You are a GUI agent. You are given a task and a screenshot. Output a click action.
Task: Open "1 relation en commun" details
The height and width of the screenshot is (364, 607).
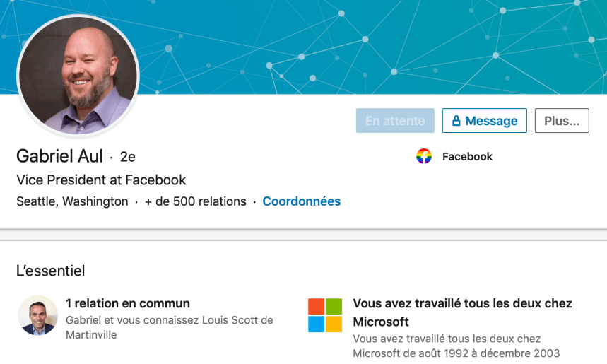(128, 303)
